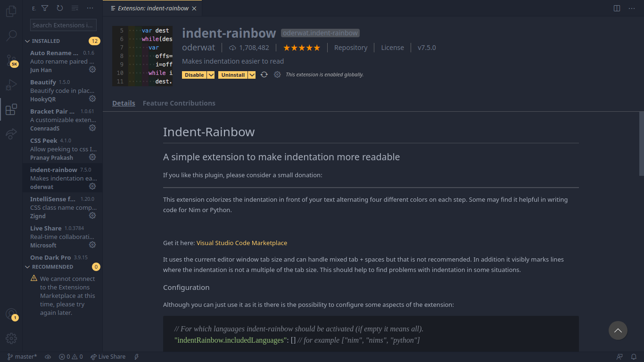Click the gear icon beside the enabled-globally text
This screenshot has width=644, height=362.
coord(277,74)
